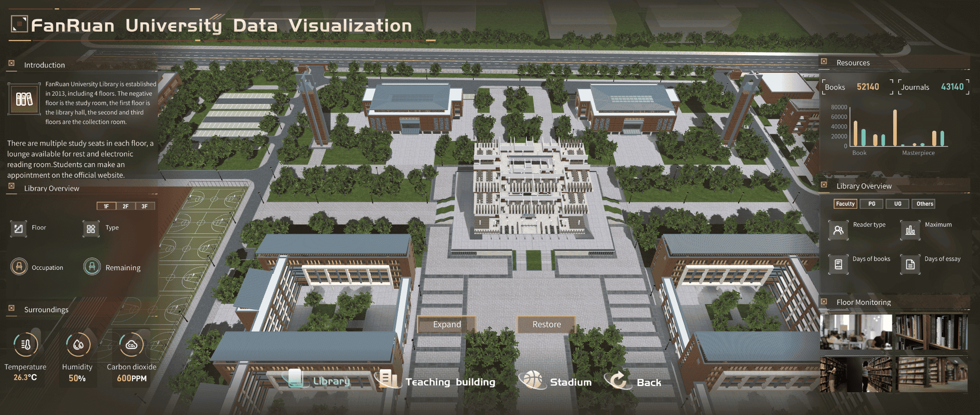
Task: Click the Restore button
Action: point(547,324)
